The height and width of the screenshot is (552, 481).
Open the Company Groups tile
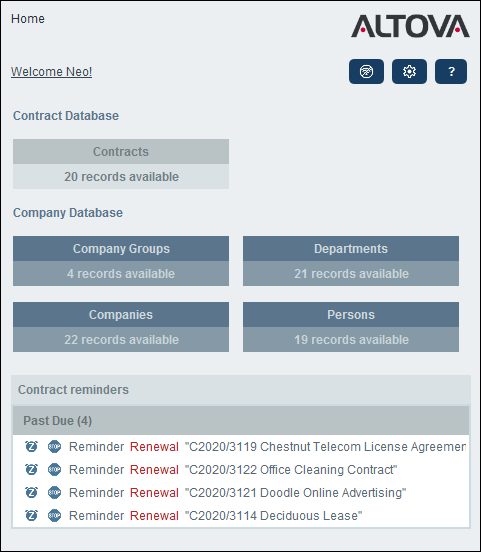click(x=121, y=261)
